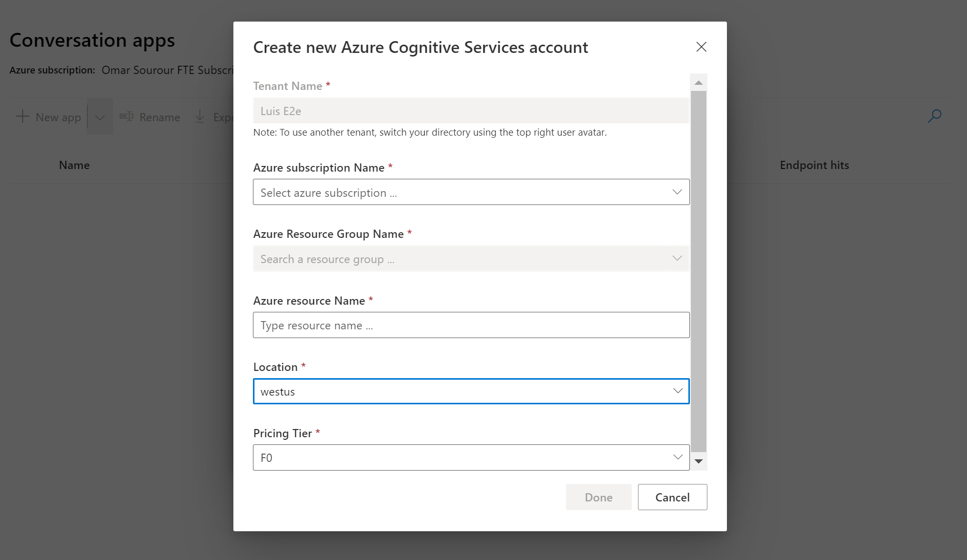Click the Endpoint hits column header
The image size is (967, 560).
tap(814, 165)
